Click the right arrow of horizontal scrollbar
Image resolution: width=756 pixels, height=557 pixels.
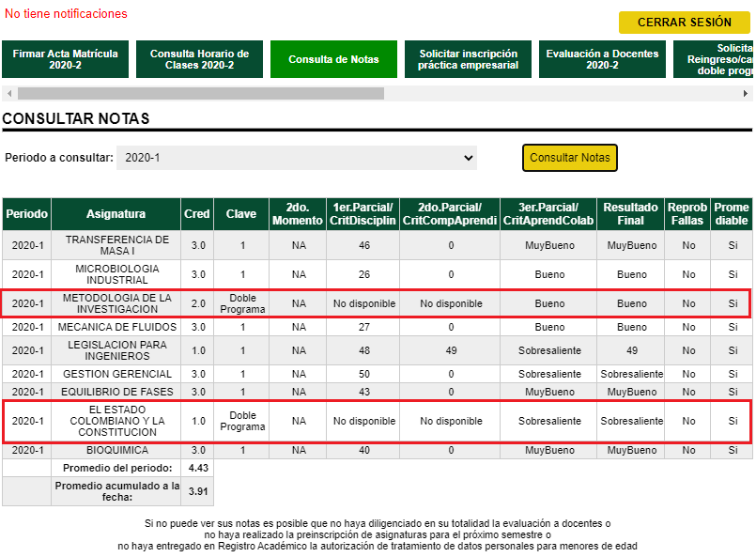pos(746,93)
